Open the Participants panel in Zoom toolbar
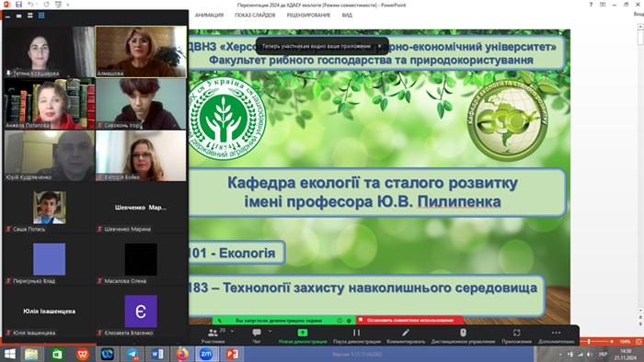Viewport: 644px width, 362px height. coord(213,335)
